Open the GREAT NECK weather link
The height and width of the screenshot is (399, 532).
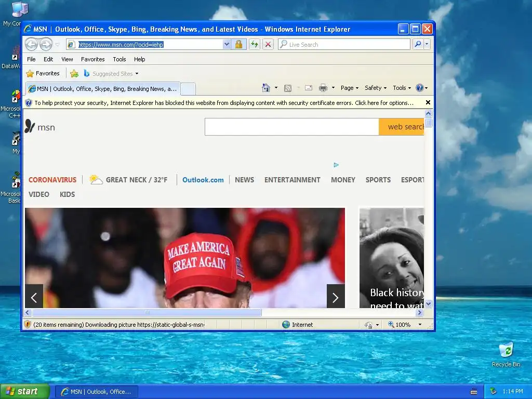click(129, 180)
